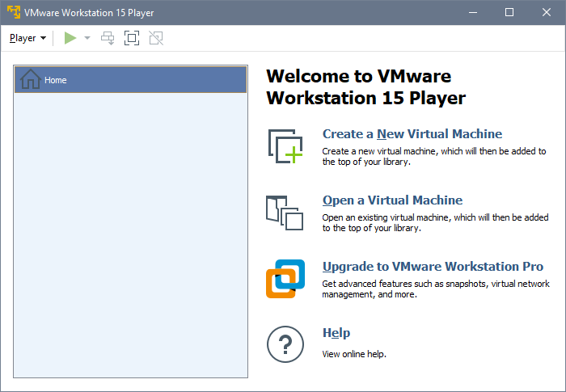Click the new virtual machine plus icon
566x392 pixels.
[285, 146]
